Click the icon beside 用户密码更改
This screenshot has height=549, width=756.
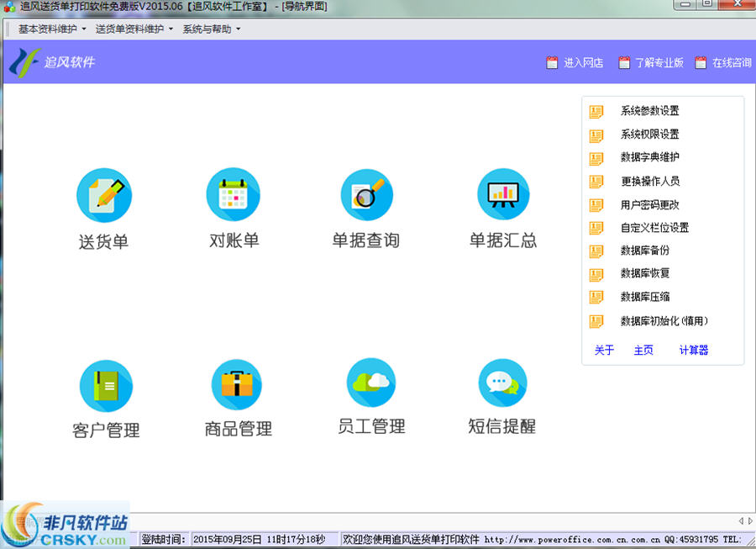click(596, 205)
